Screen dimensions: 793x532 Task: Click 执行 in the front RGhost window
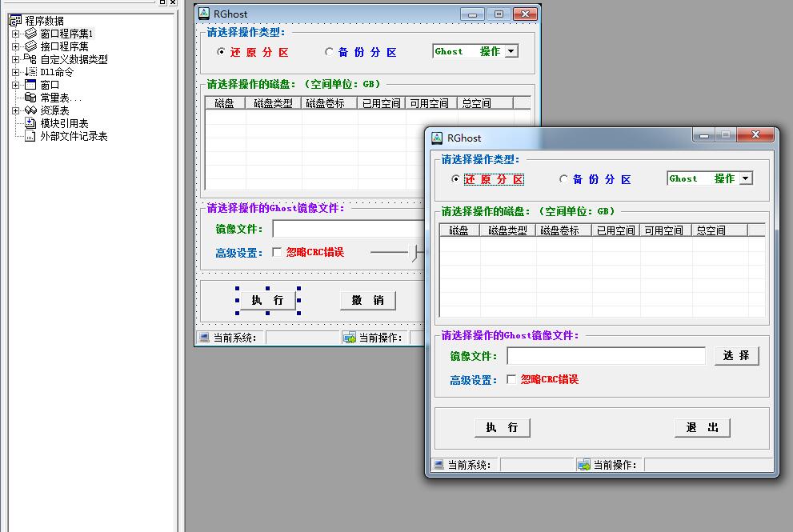coord(503,428)
